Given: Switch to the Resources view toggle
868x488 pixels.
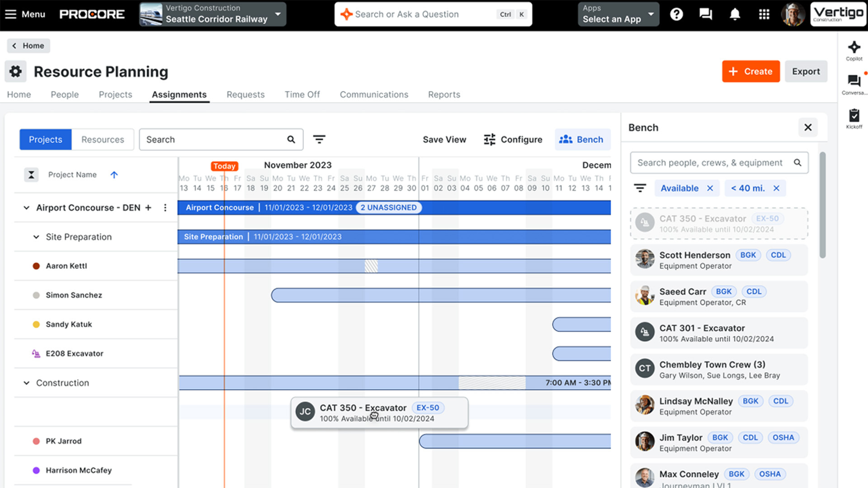Looking at the screenshot, I should click(103, 140).
